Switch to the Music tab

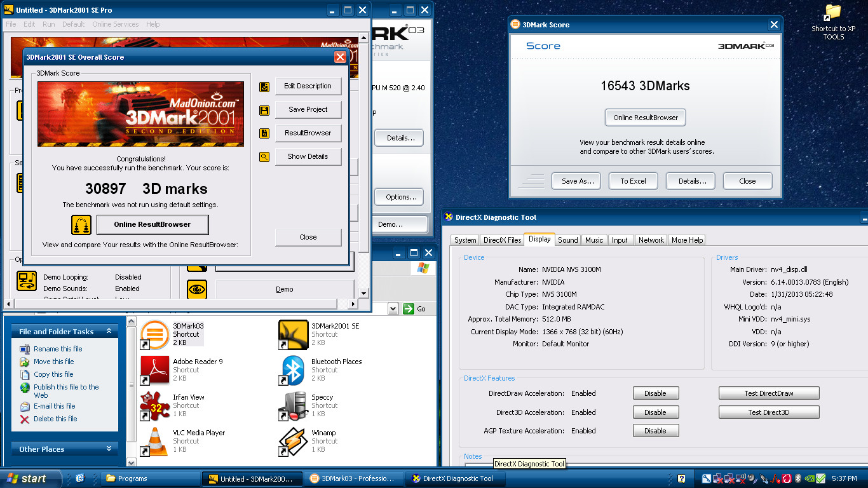pos(594,240)
